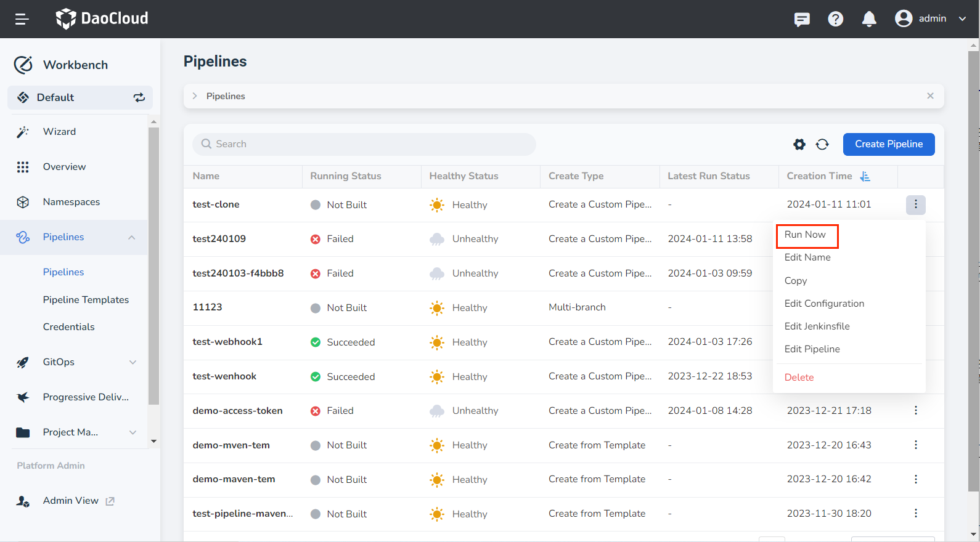
Task: Click the Create Pipeline button
Action: [888, 144]
